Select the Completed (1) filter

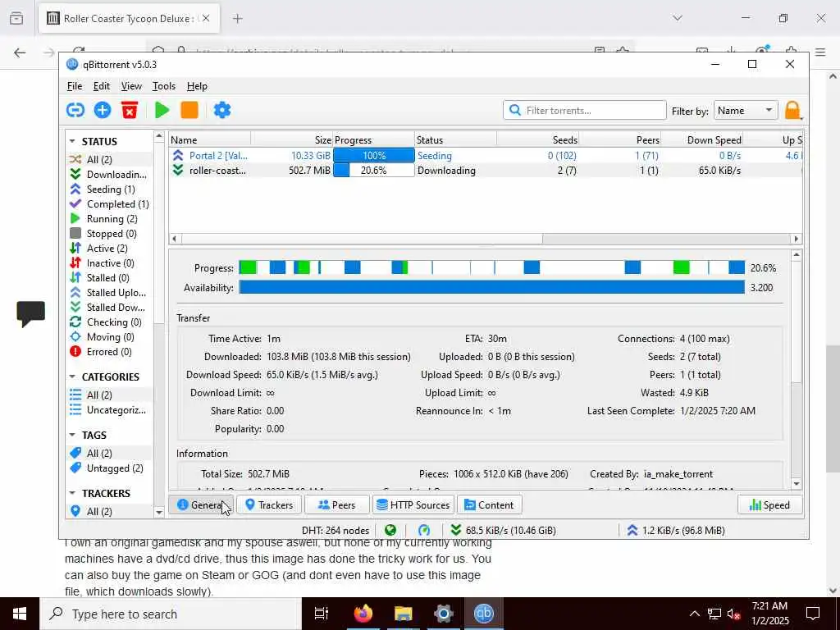[x=110, y=204]
